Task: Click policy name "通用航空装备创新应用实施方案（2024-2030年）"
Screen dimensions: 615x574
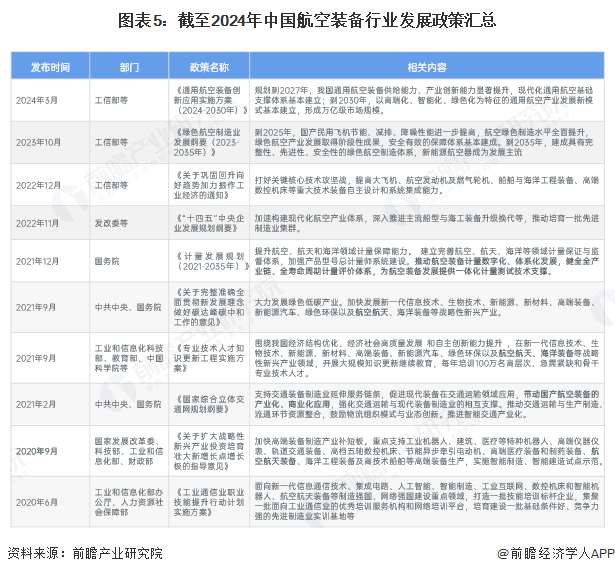Action: (210, 100)
